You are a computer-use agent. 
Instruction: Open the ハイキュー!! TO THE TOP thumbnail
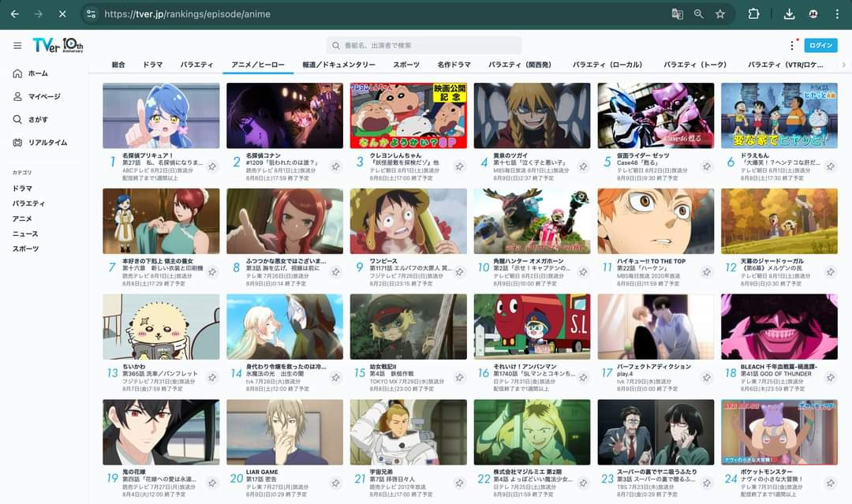click(656, 221)
